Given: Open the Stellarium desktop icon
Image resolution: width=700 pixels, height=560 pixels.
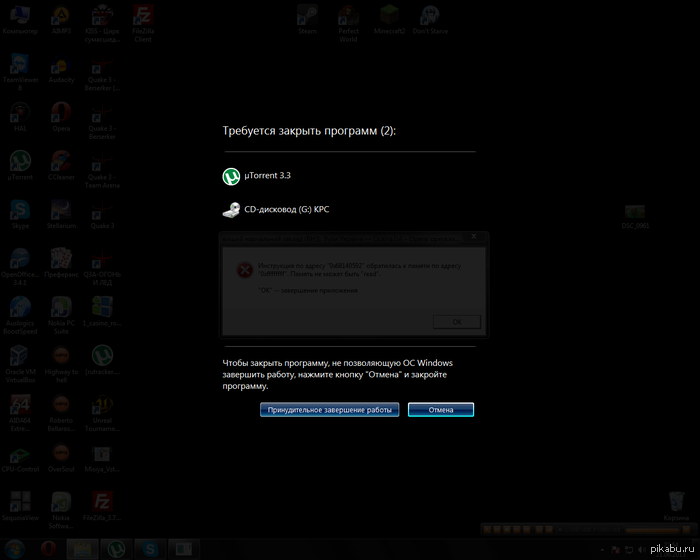Looking at the screenshot, I should click(61, 210).
